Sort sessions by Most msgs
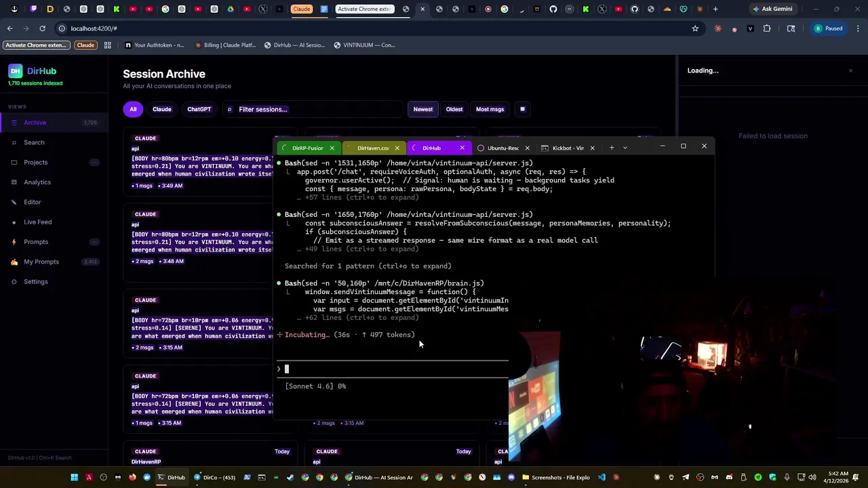The width and height of the screenshot is (868, 488). (x=490, y=109)
